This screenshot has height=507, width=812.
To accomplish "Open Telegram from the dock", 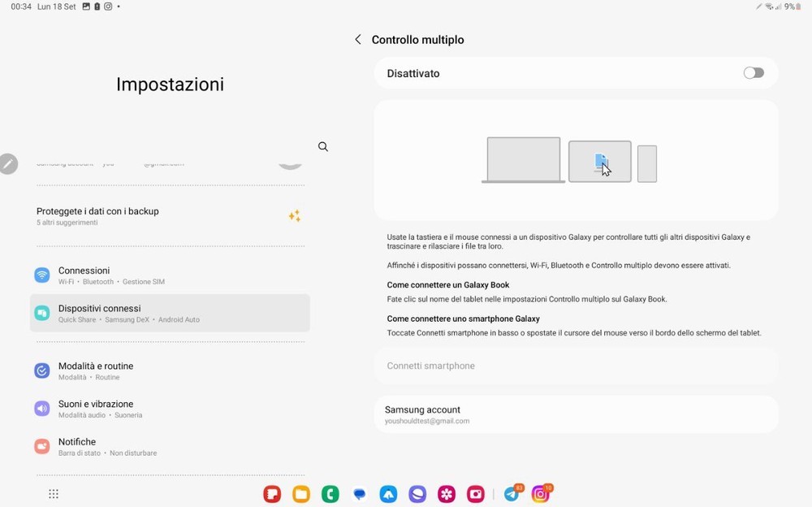I will [x=512, y=493].
